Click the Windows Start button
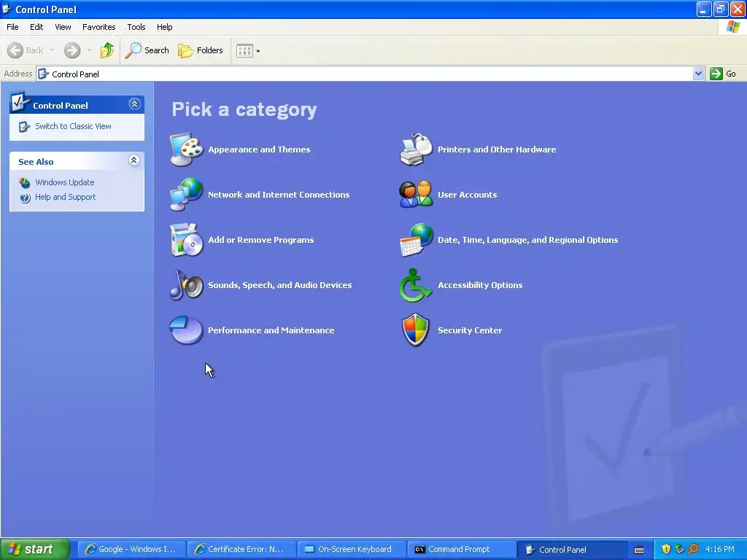This screenshot has width=747, height=560. (34, 549)
